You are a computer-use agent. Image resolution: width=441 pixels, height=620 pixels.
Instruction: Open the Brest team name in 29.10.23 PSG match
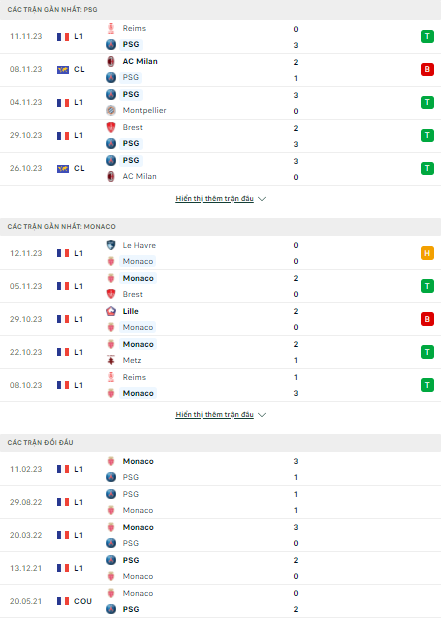click(132, 127)
